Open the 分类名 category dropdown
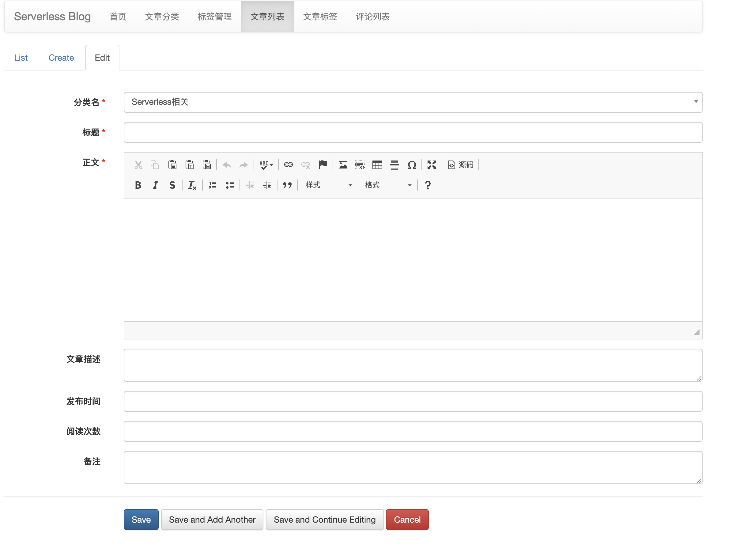 (x=413, y=102)
